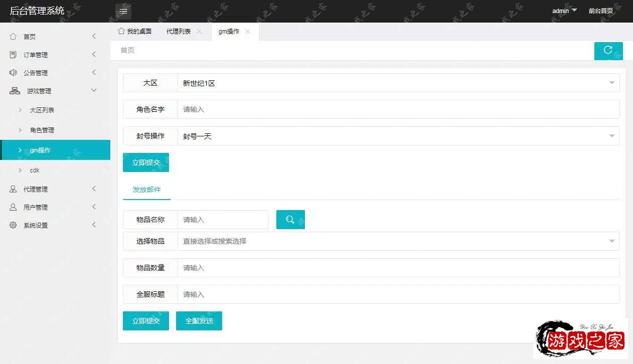Image resolution: width=633 pixels, height=364 pixels.
Task: Expand the 代理管理 sidebar section
Action: pyautogui.click(x=55, y=189)
